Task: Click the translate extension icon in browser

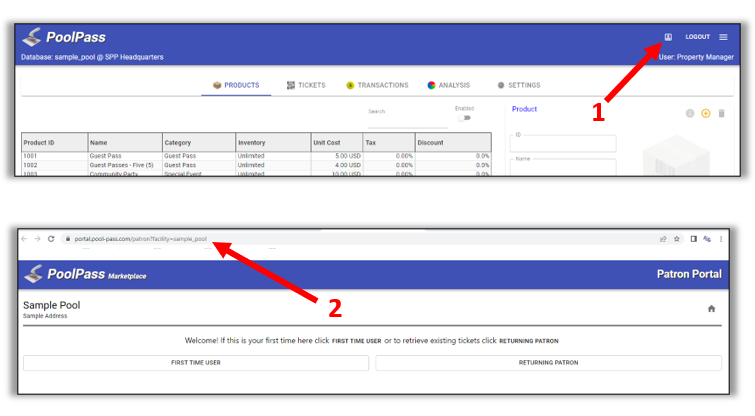Action: click(x=707, y=239)
